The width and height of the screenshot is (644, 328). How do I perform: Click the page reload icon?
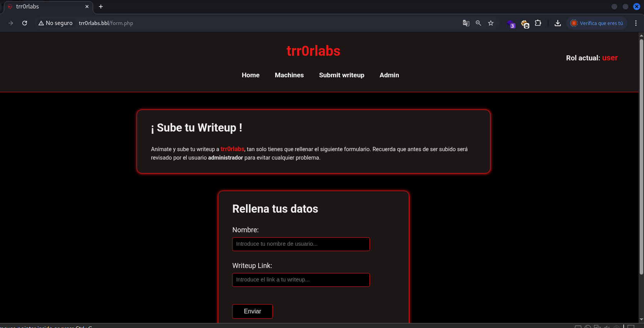25,23
